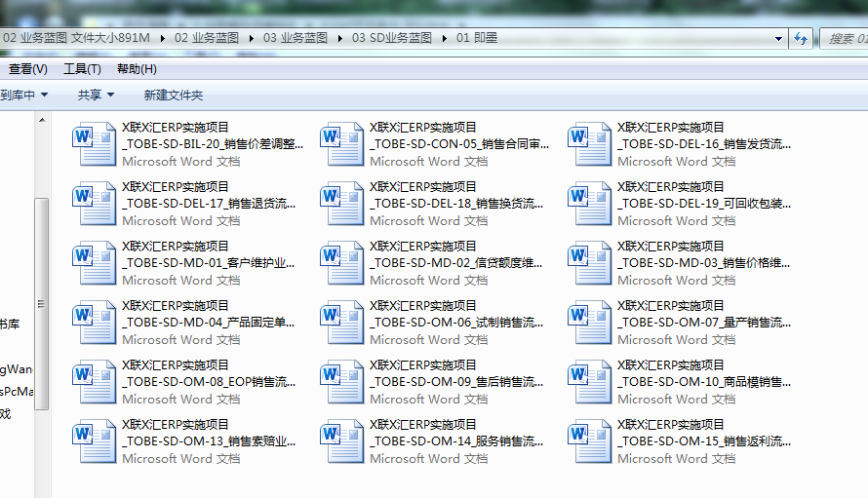
Task: Click the 新建文件夹 button
Action: click(173, 95)
